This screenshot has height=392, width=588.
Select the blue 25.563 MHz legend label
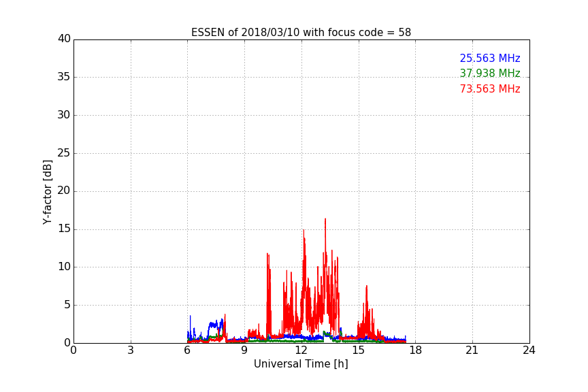pyautogui.click(x=490, y=58)
